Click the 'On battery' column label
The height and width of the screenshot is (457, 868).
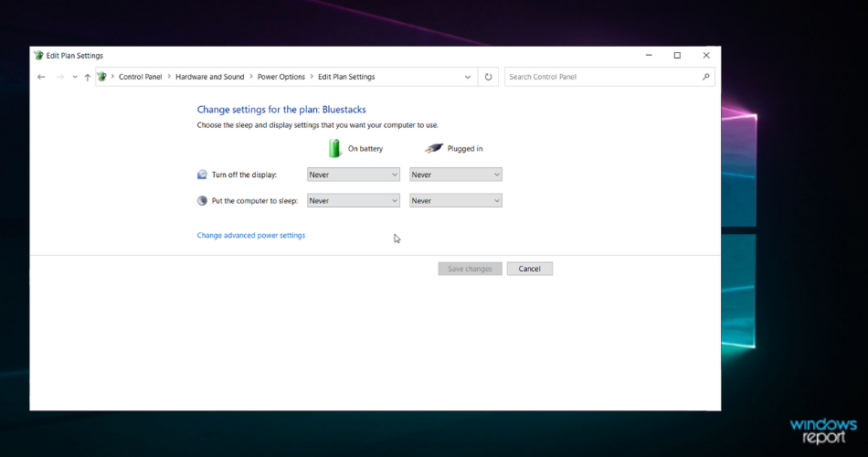(365, 148)
